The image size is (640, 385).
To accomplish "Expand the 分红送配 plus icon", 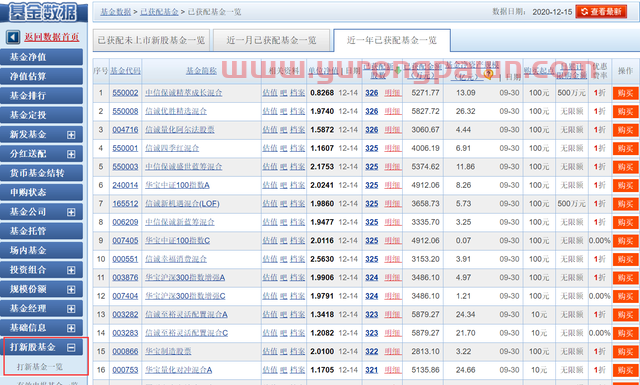I will tap(71, 154).
